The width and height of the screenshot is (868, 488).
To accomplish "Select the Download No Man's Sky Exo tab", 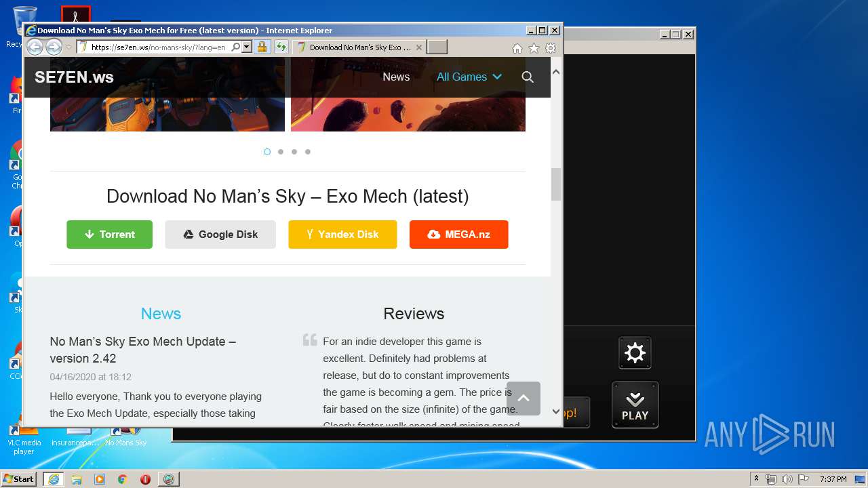I will 359,47.
